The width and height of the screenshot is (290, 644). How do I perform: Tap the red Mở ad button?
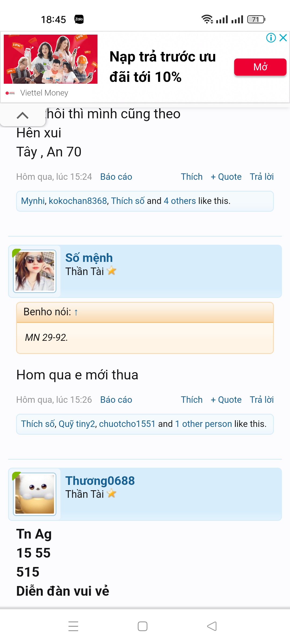[x=260, y=67]
